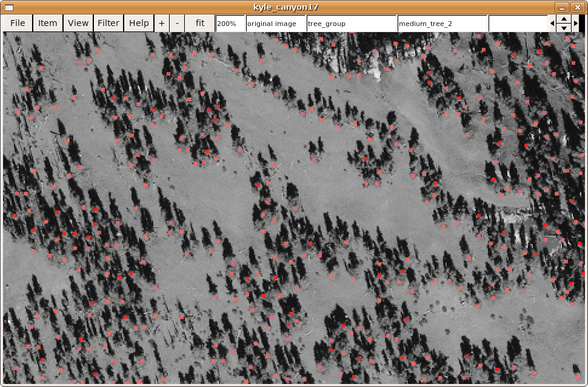Pan left with the left arrow icon

pos(552,23)
